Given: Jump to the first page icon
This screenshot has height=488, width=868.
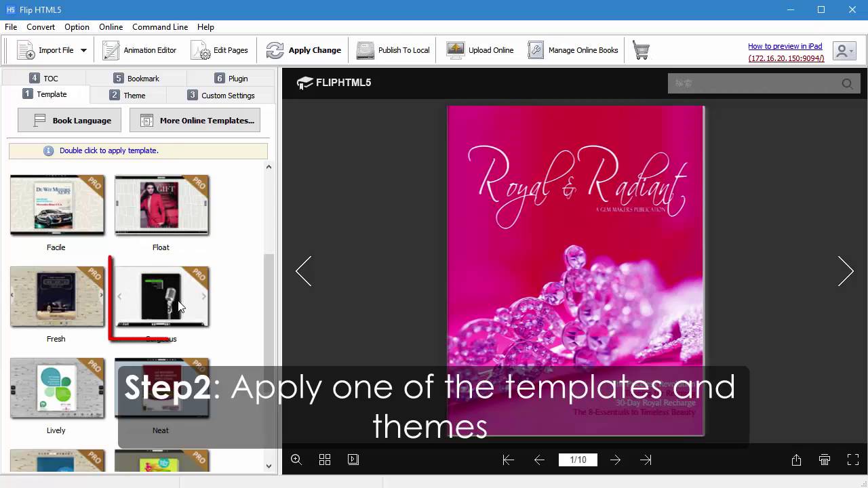Looking at the screenshot, I should pyautogui.click(x=508, y=460).
